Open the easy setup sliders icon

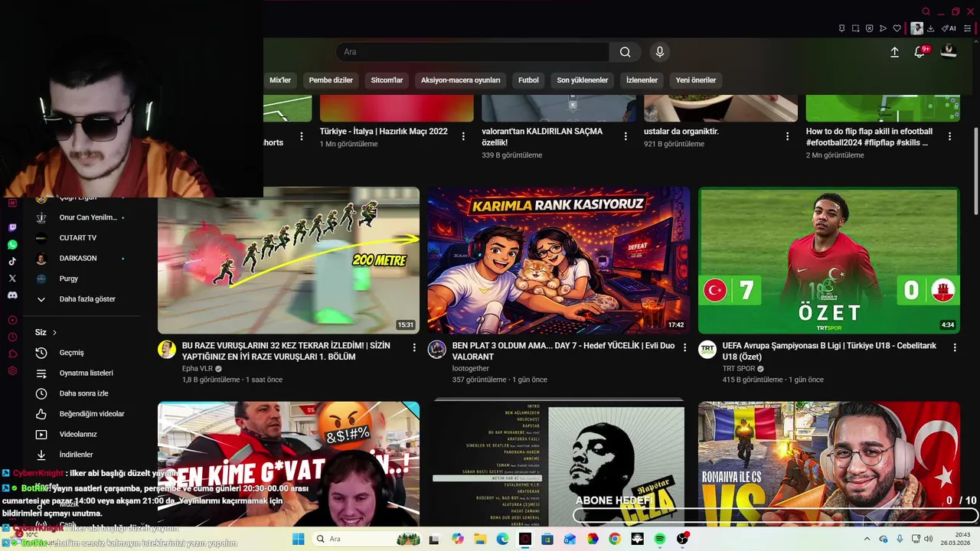968,28
